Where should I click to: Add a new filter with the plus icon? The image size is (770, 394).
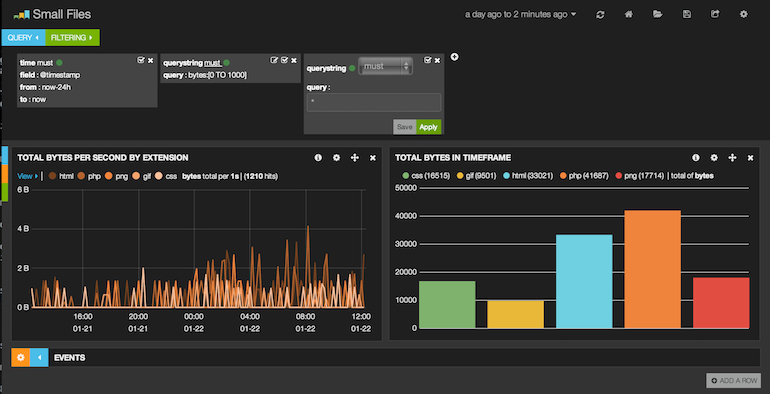point(455,57)
